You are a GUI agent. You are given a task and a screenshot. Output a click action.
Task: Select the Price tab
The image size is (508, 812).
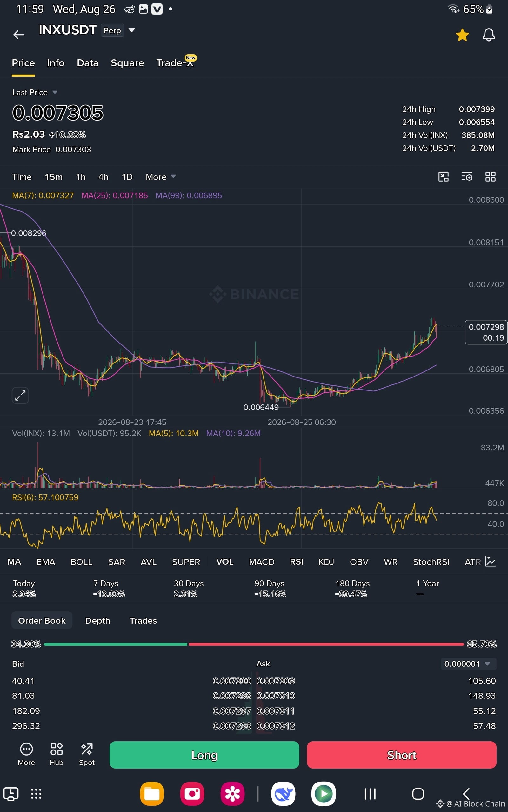pyautogui.click(x=23, y=63)
